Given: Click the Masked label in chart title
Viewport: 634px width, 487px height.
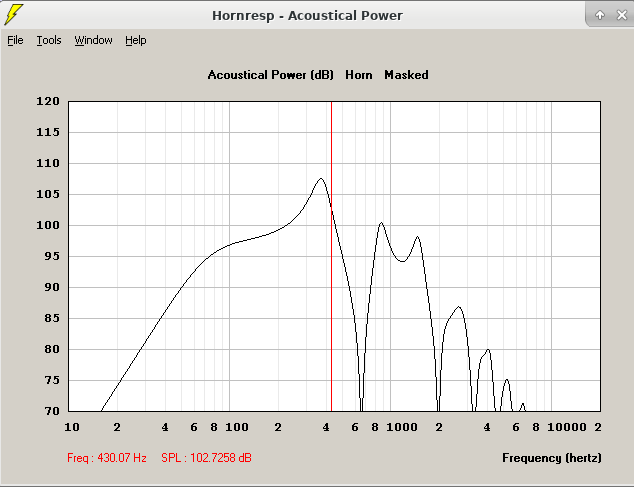Looking at the screenshot, I should click(406, 75).
